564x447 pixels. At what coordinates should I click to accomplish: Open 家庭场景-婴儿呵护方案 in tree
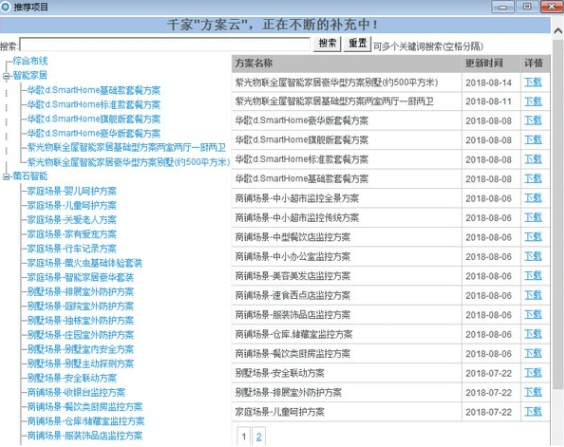(72, 191)
